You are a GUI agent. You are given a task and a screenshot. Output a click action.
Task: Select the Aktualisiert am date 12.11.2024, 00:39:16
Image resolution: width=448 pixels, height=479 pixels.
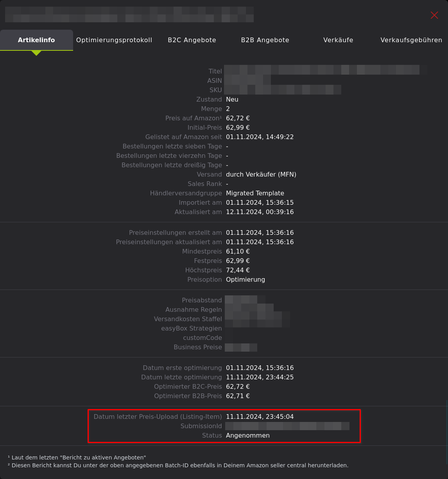tap(260, 212)
